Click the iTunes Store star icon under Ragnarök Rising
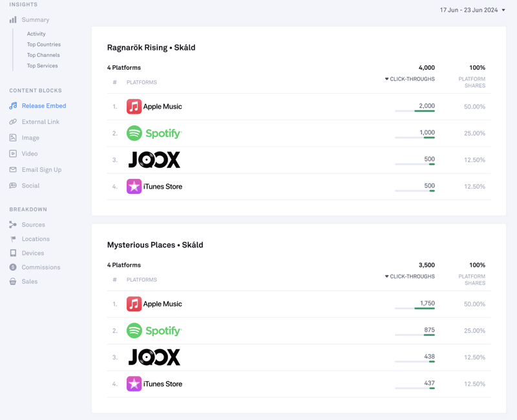Viewport: 517px width, 420px height. [134, 187]
